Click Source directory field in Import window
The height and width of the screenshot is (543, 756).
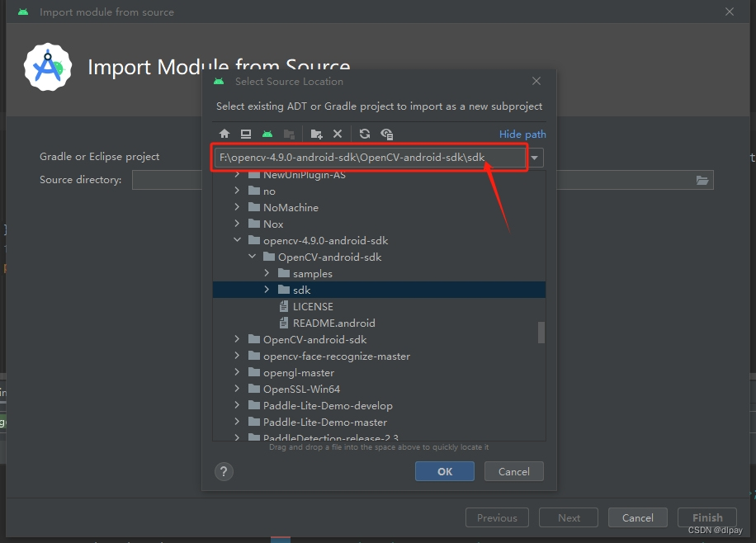[423, 180]
